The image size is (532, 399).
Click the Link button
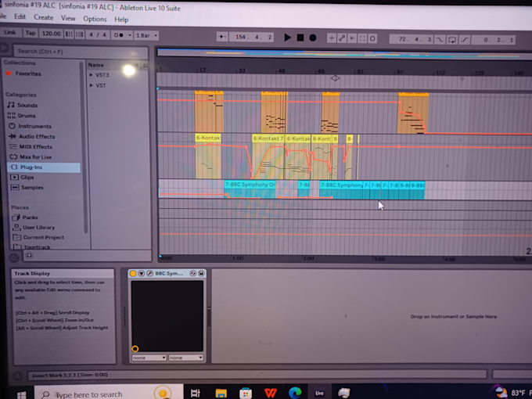tap(10, 33)
